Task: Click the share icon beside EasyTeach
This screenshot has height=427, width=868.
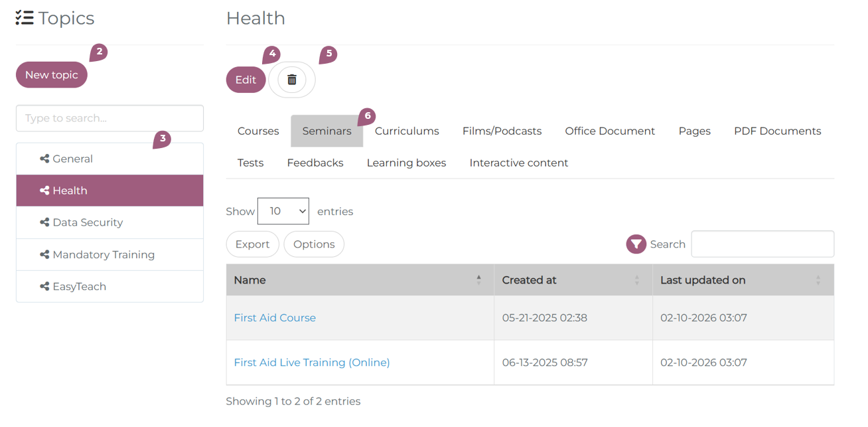Action: [x=44, y=286]
